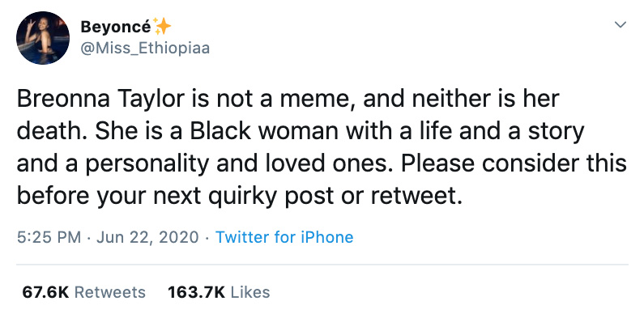Open the Likes label list
The height and width of the screenshot is (318, 644).
point(250,292)
